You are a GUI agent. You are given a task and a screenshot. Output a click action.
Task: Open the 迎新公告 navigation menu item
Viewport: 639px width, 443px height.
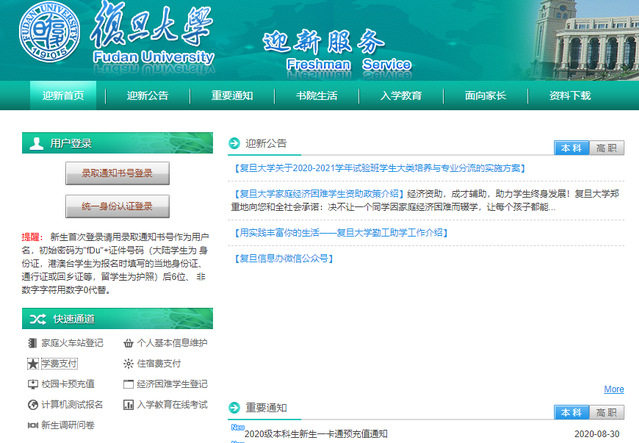pyautogui.click(x=148, y=95)
